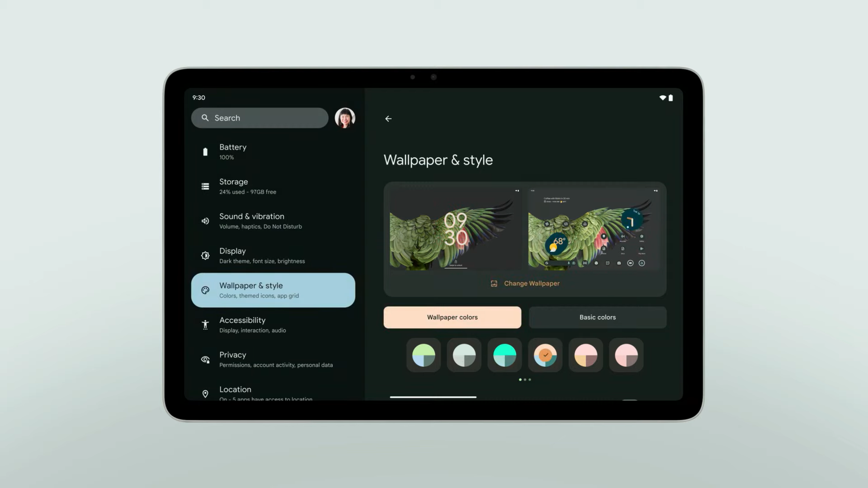The width and height of the screenshot is (868, 488).
Task: Select the currently active orange color swatch
Action: 545,355
